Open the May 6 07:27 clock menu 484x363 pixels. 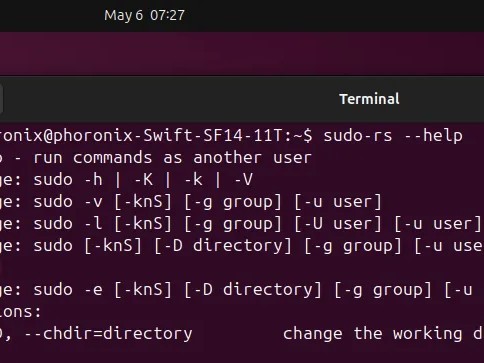pos(144,15)
